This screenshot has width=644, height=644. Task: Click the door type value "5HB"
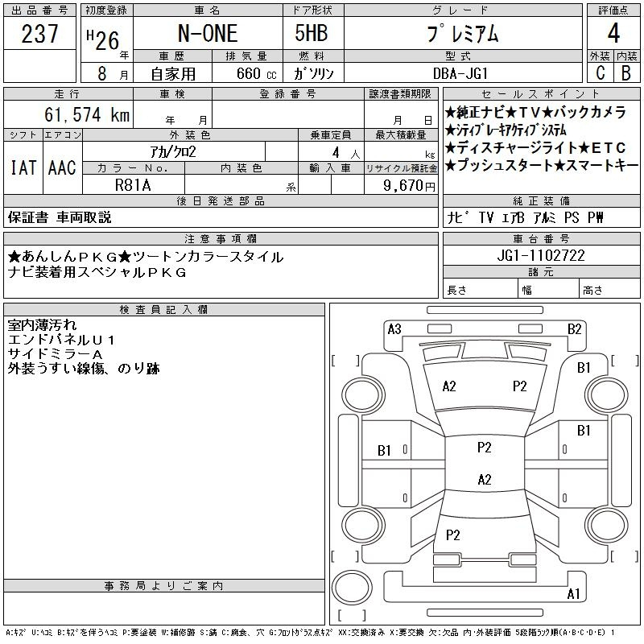coord(312,33)
